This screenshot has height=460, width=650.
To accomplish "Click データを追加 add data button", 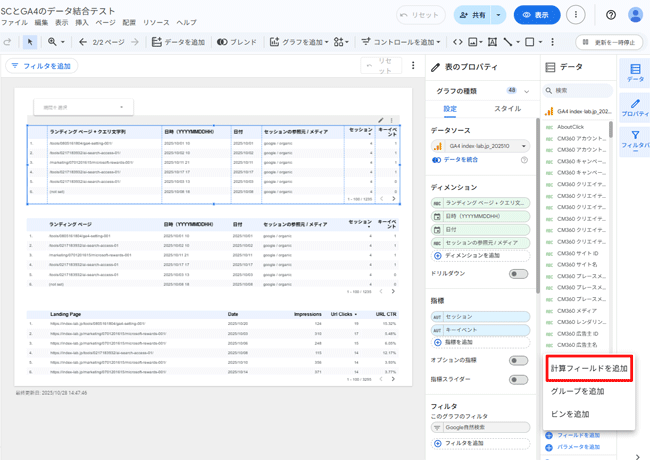I will (x=178, y=42).
